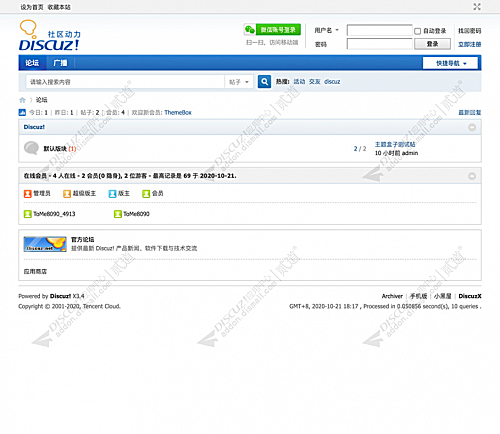Toggle widescreen icon at top right
The image size is (500, 434).
tap(477, 7)
